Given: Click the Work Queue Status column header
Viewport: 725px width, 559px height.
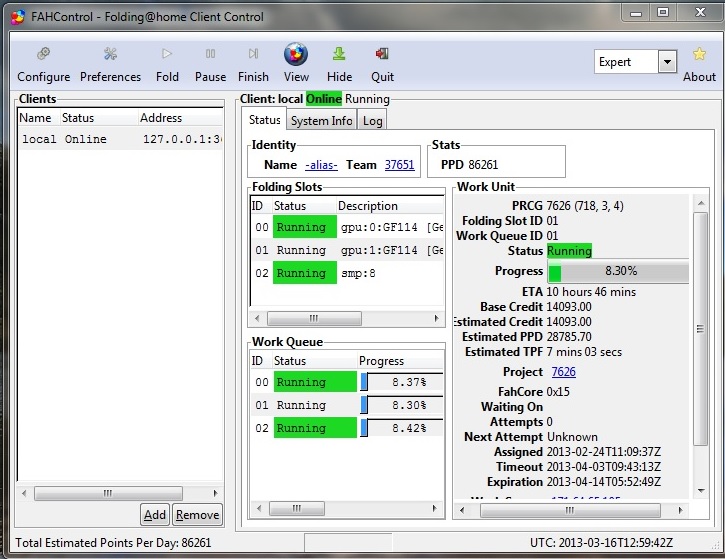Looking at the screenshot, I should [314, 361].
